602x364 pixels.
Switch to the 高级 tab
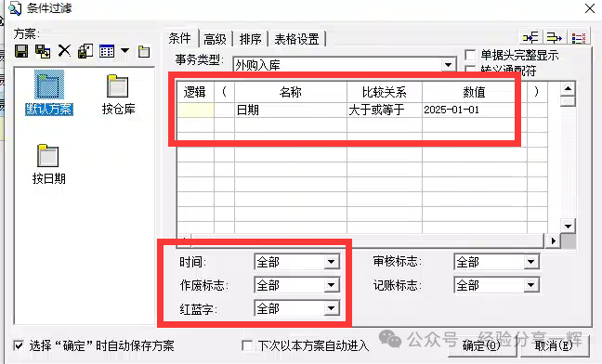pyautogui.click(x=215, y=39)
